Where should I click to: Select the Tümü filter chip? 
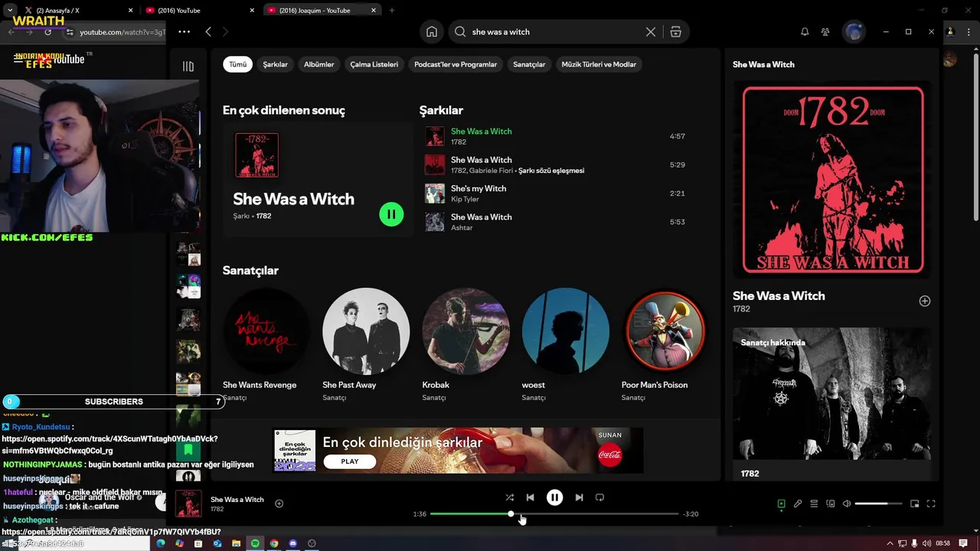238,64
